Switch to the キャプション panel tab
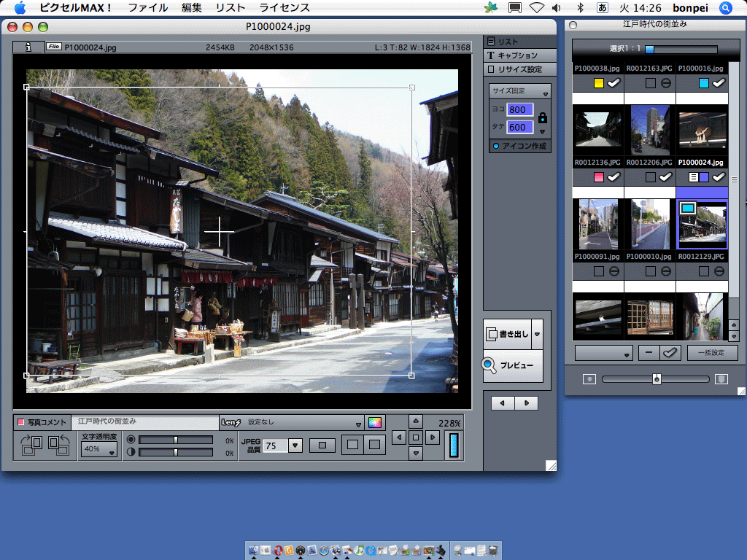This screenshot has height=560, width=747. 519,55
